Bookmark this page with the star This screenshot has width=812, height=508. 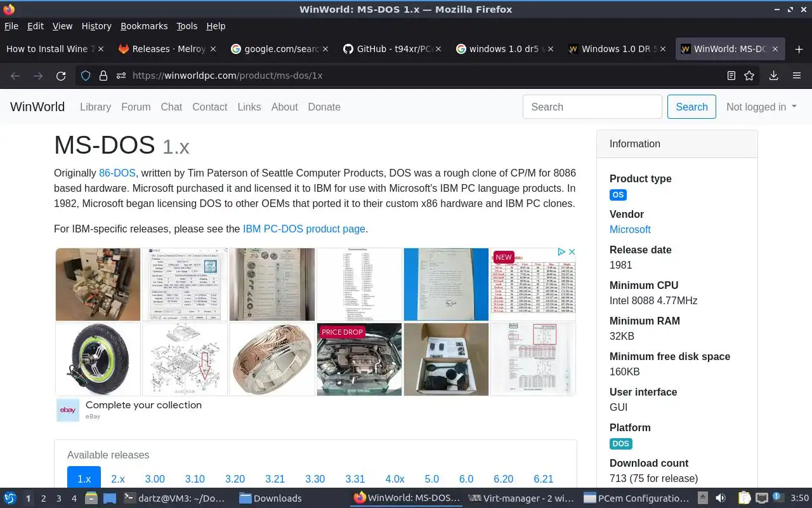[749, 76]
